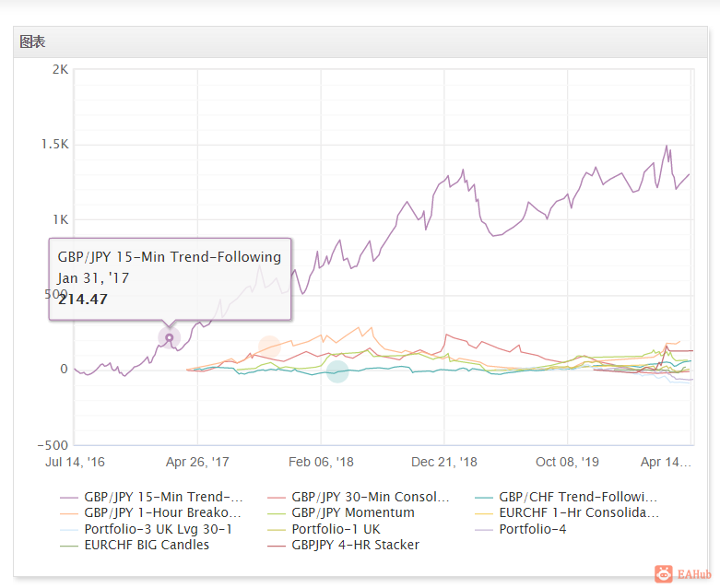Image resolution: width=720 pixels, height=588 pixels.
Task: Toggle GBPJPY 4-HR Stacker legend series
Action: 344,545
